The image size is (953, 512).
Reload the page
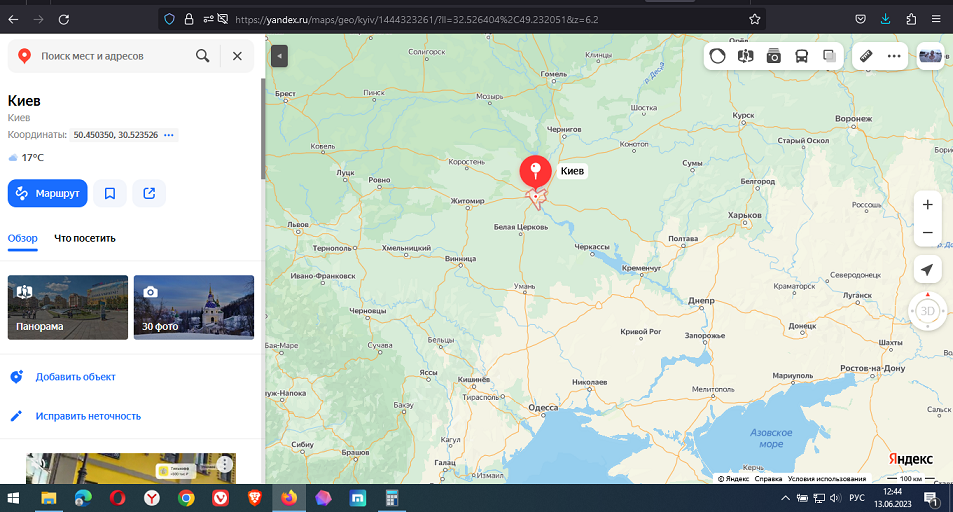[x=64, y=19]
